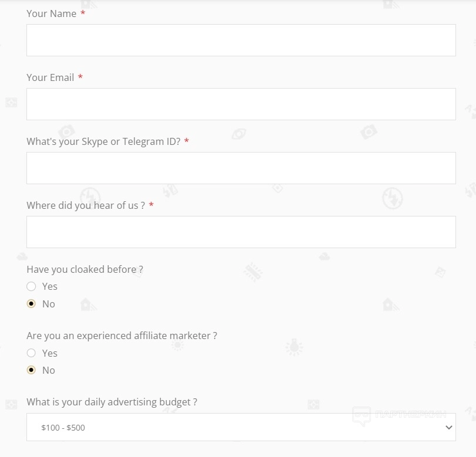
Task: Choose No for experienced affiliate marketer
Action: click(32, 370)
